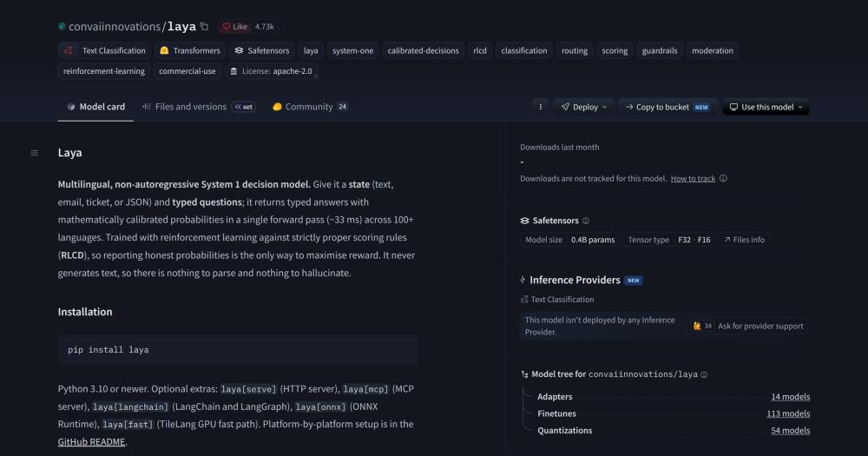Select the system-one tag
Screen dimensions: 868x456
coord(352,50)
